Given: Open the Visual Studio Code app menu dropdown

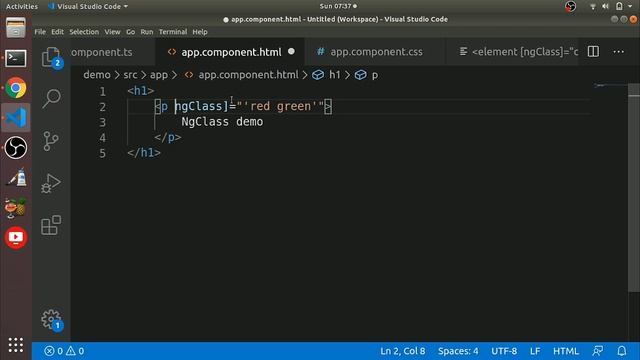Looking at the screenshot, I should tap(88, 7).
